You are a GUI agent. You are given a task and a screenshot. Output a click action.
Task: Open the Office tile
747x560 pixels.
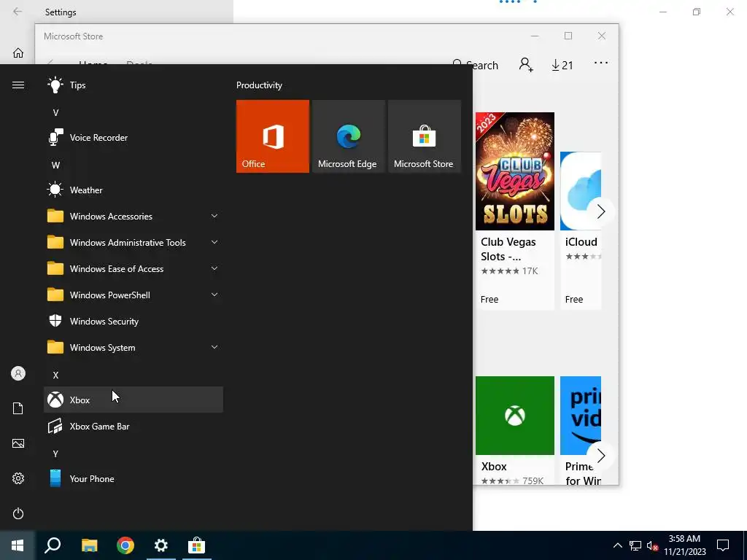tap(273, 136)
